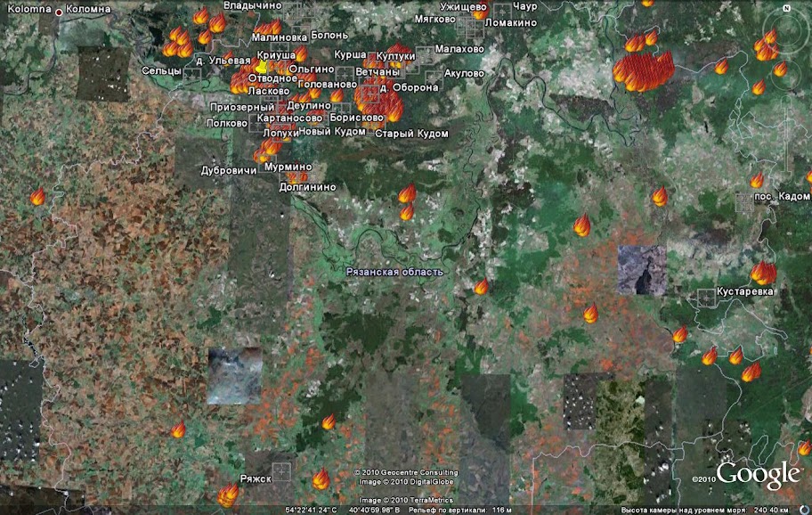Click the Борисково place label
This screenshot has width=812, height=515.
(x=357, y=119)
